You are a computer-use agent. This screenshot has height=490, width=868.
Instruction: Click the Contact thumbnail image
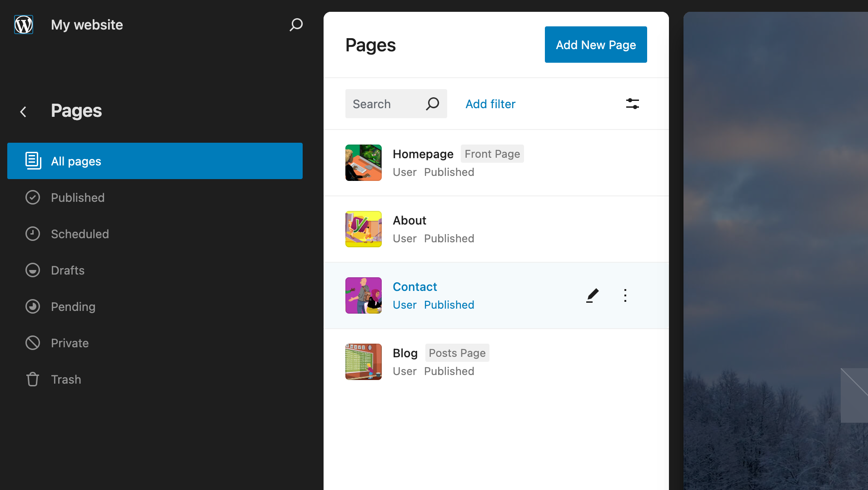364,295
